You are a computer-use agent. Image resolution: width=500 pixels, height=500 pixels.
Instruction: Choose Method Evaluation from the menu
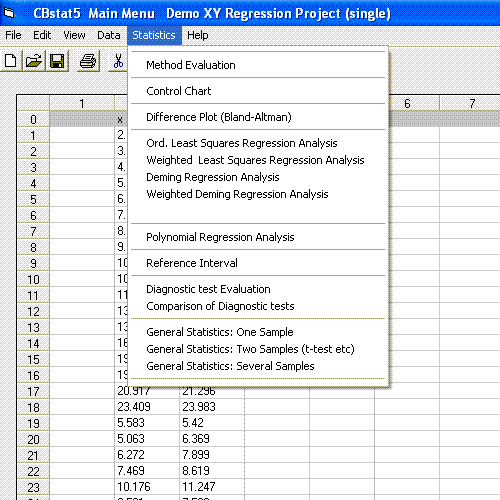258,65
